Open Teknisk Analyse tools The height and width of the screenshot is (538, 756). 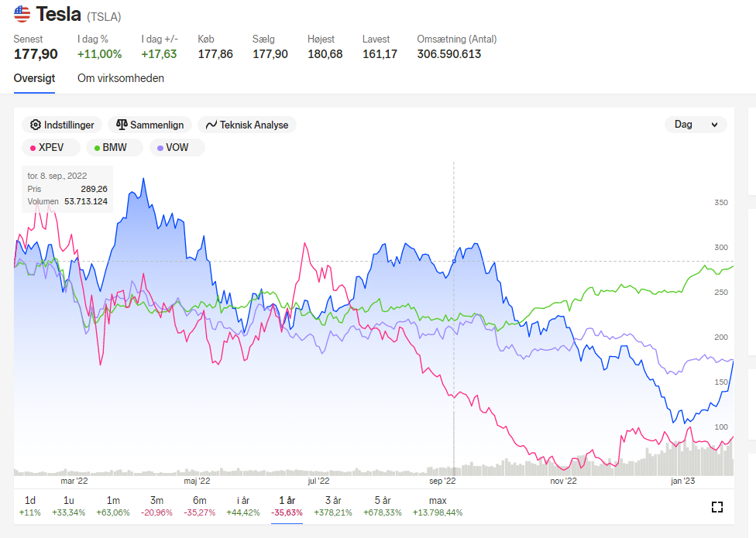(x=247, y=125)
